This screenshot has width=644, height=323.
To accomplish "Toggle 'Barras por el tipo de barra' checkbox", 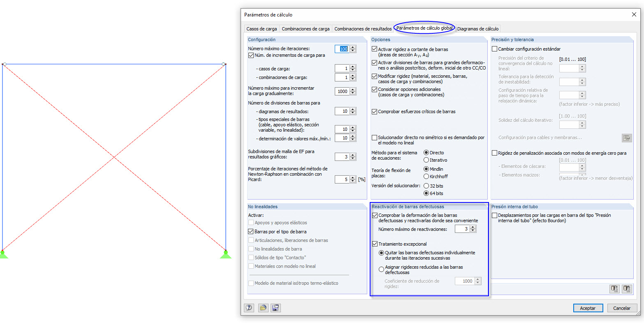I will [251, 232].
